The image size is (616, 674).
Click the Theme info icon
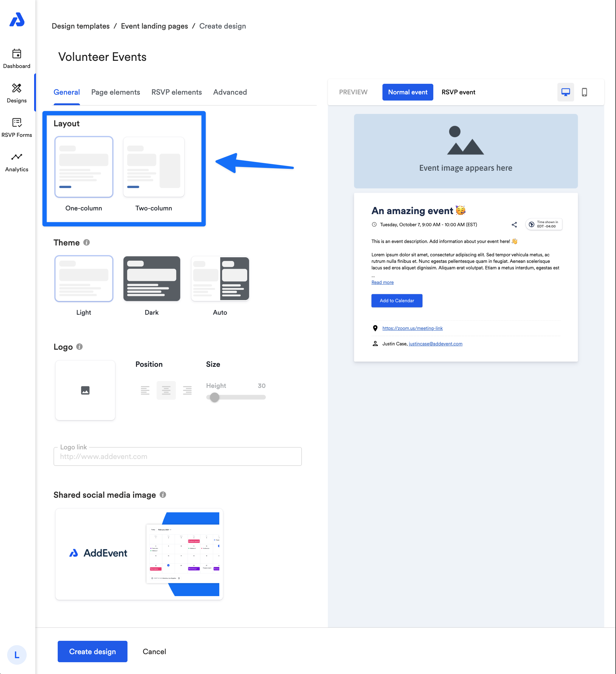(87, 242)
